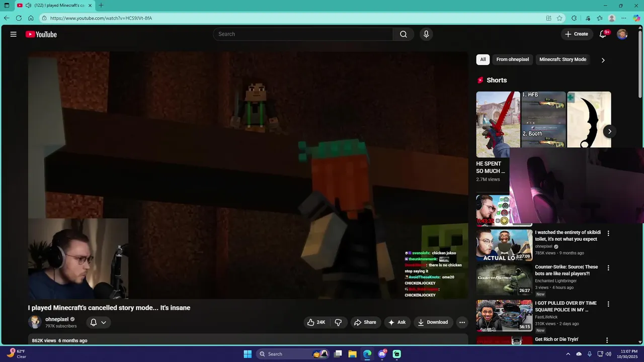Click the Create button
The height and width of the screenshot is (362, 644).
(x=576, y=34)
